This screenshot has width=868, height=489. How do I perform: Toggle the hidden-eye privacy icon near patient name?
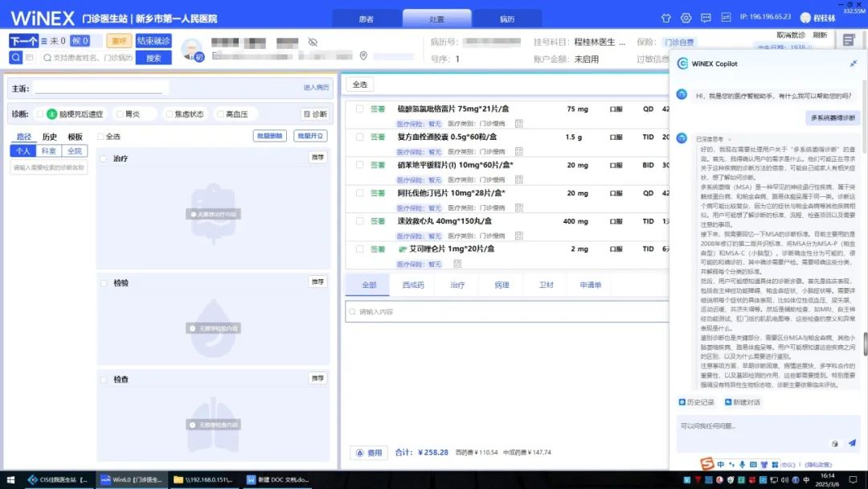(x=313, y=42)
